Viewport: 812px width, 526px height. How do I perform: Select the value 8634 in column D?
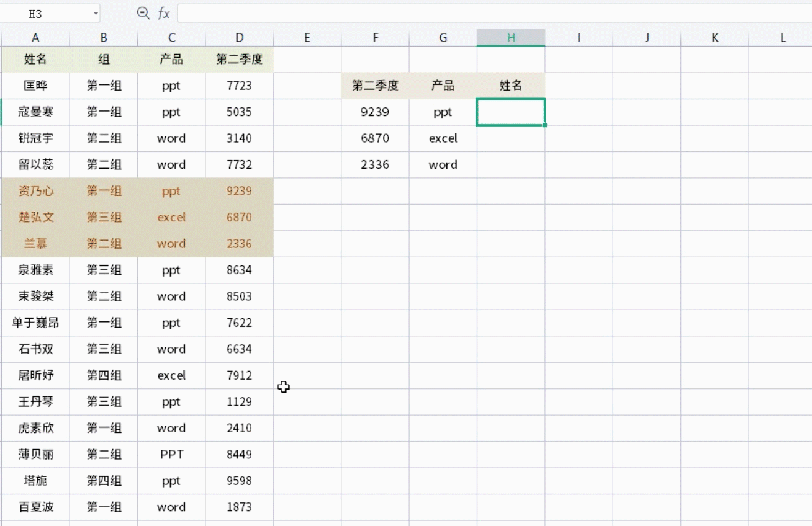tap(240, 270)
